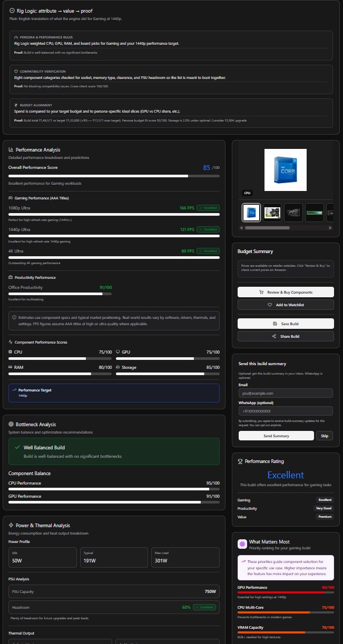
Task: Click the 191W Typical power value
Action: click(x=89, y=560)
